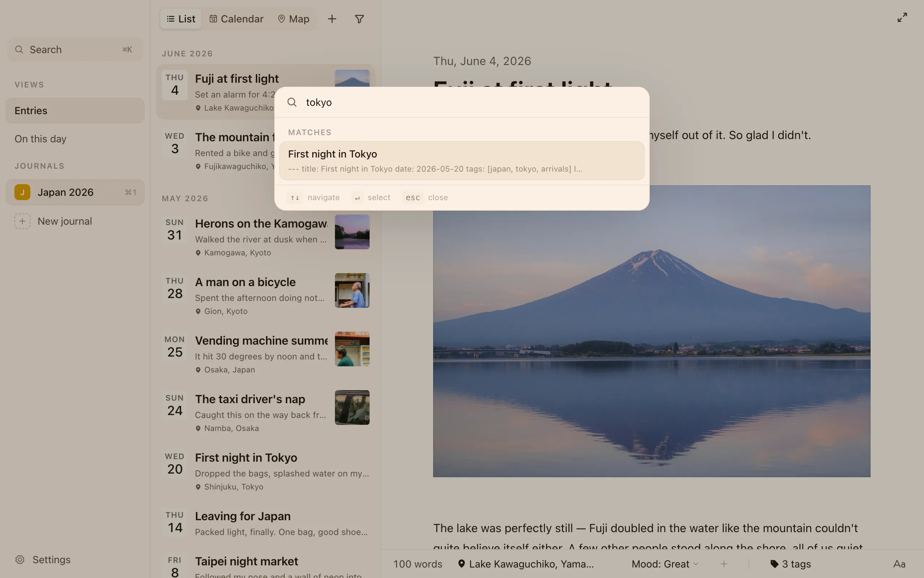Click the location pin beside Lake Kawaguchiko, Yama...
Viewport: 924px width, 578px height.
462,564
